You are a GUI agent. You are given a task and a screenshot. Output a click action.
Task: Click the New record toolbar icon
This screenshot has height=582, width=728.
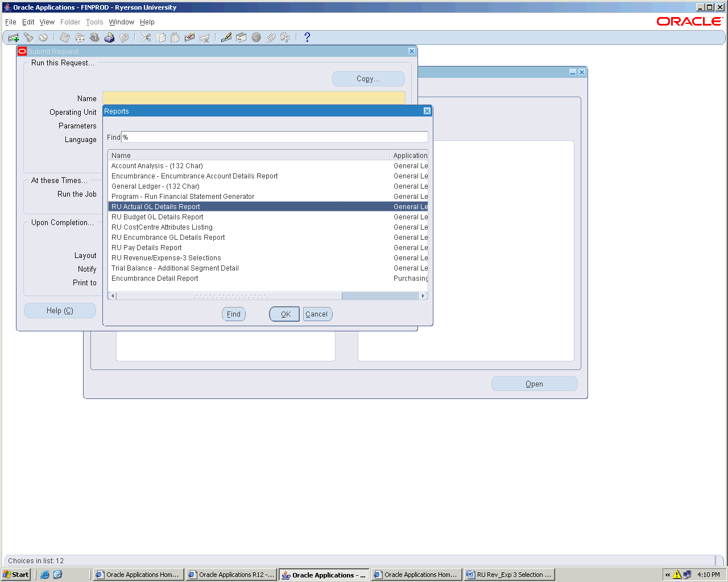pos(13,38)
